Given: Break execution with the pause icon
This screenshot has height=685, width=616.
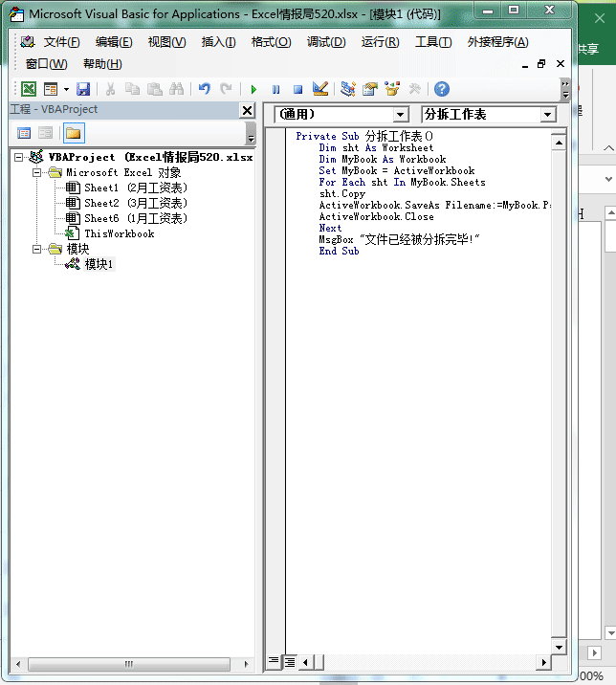Looking at the screenshot, I should click(x=275, y=90).
